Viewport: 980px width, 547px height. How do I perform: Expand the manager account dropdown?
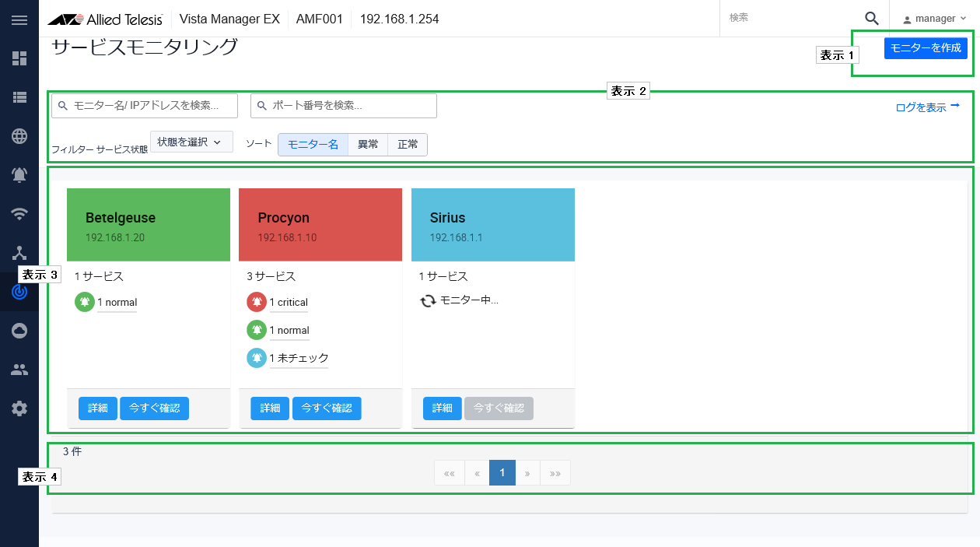coord(933,17)
